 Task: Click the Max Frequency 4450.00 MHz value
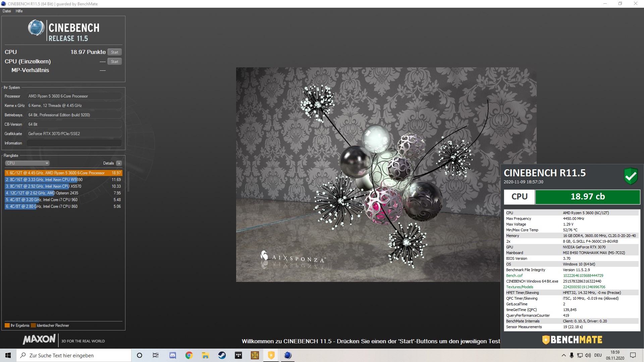pyautogui.click(x=574, y=219)
